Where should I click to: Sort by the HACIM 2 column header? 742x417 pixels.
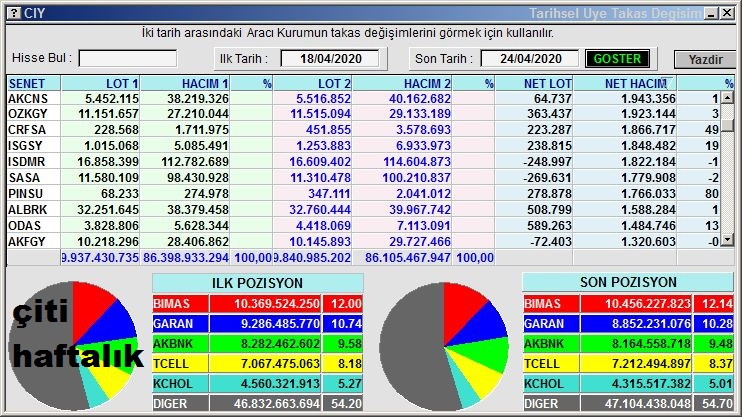click(x=402, y=83)
